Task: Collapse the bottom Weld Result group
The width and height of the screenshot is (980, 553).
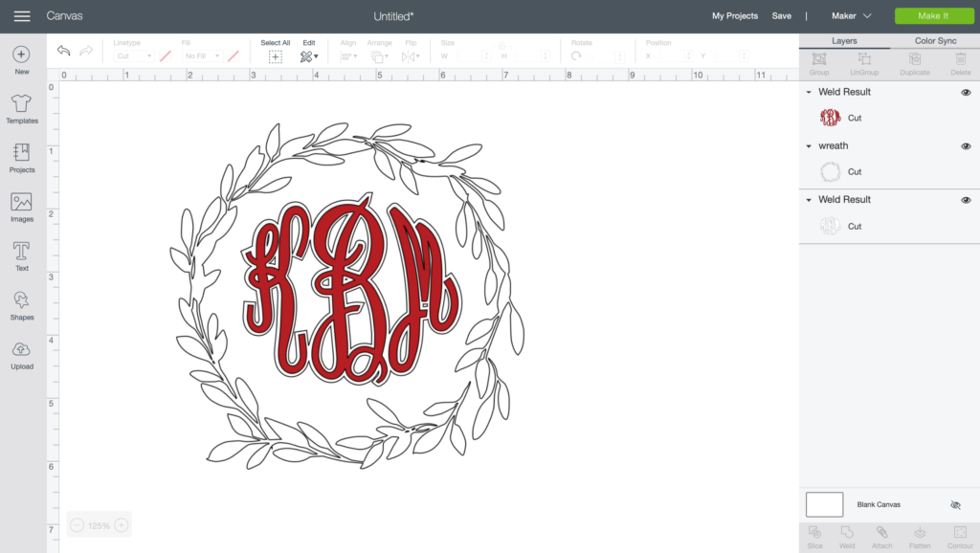Action: click(x=809, y=200)
